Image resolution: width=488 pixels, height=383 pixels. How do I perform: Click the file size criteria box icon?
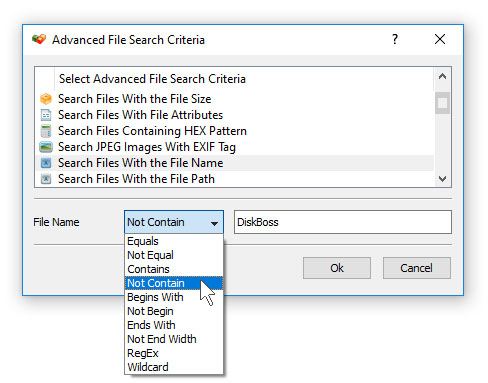tap(46, 99)
